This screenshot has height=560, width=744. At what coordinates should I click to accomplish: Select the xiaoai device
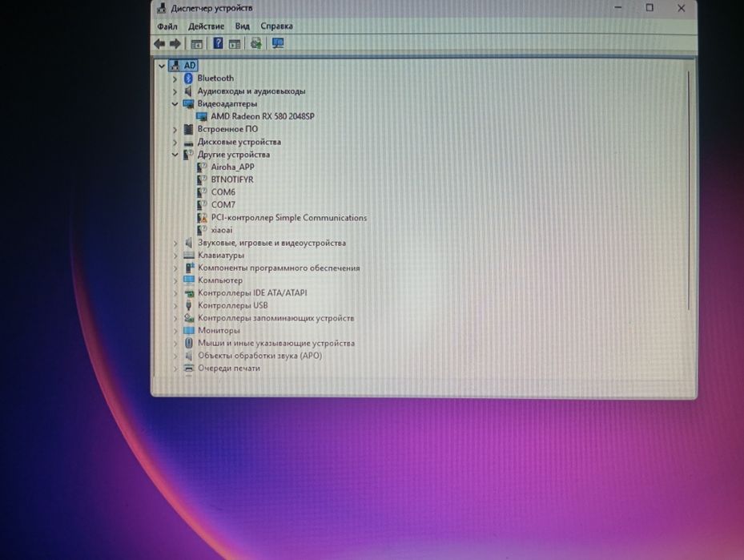pyautogui.click(x=222, y=230)
